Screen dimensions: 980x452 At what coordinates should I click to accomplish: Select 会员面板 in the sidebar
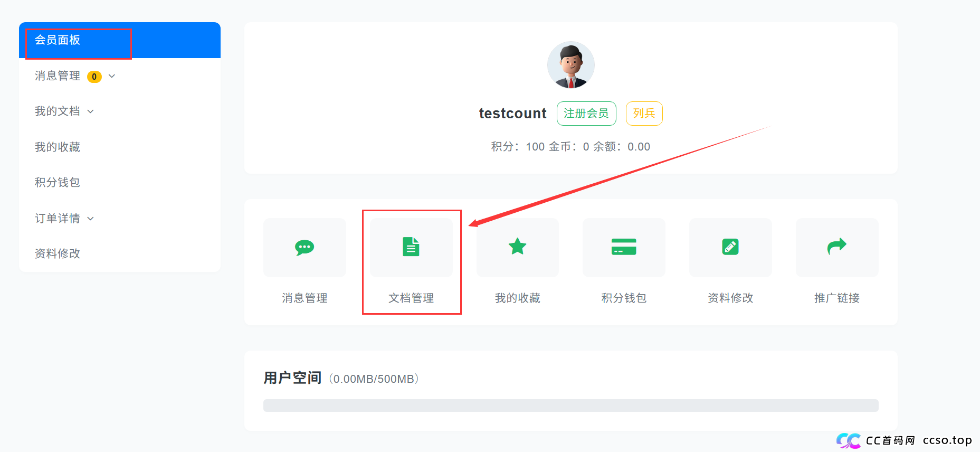click(58, 40)
